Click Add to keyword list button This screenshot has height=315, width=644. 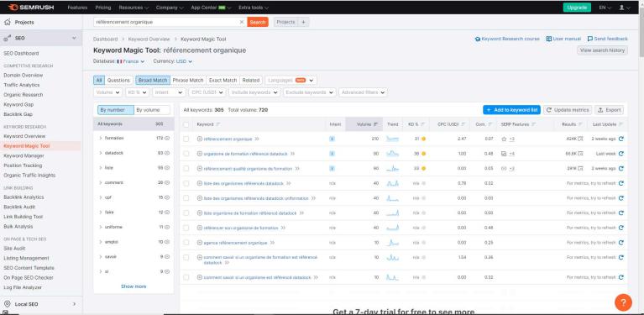click(x=511, y=110)
